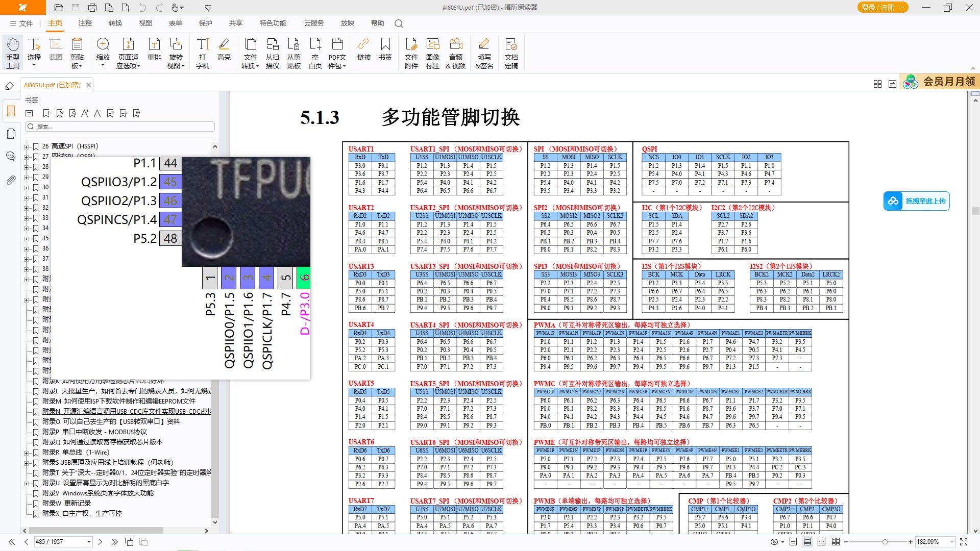Choose the Select tool (选择)
Image resolution: width=980 pixels, height=551 pixels.
point(34,53)
